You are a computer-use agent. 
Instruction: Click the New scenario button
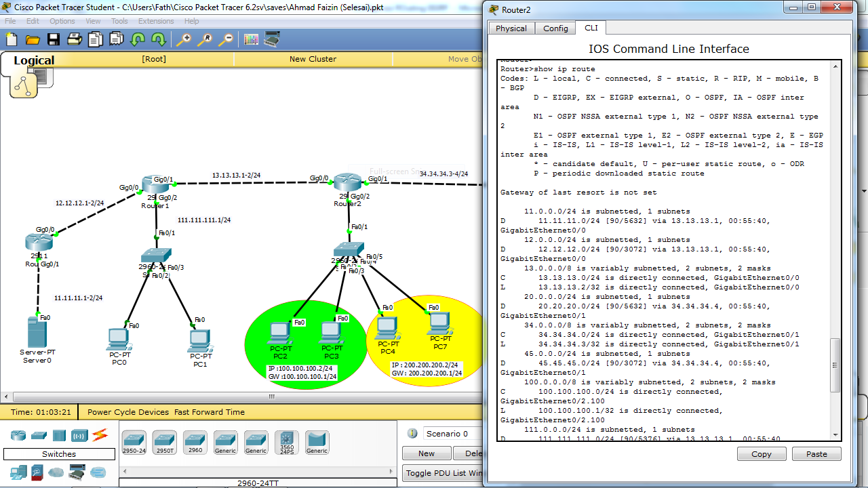click(x=427, y=453)
